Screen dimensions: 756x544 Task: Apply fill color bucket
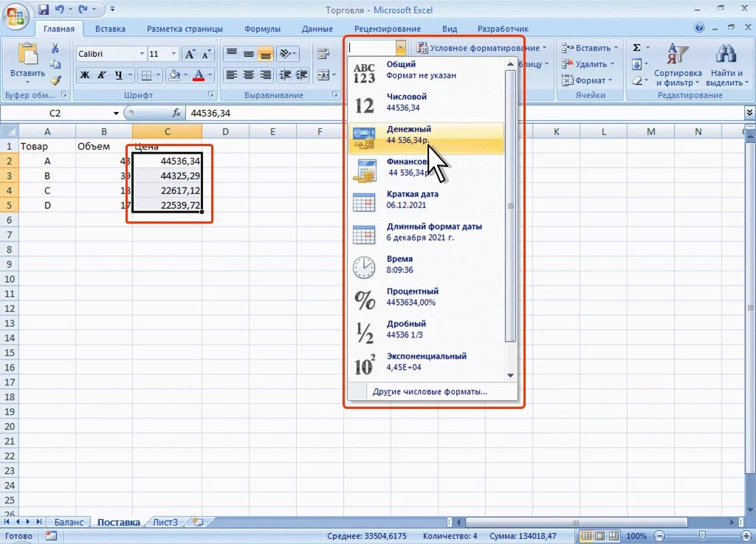coord(174,75)
